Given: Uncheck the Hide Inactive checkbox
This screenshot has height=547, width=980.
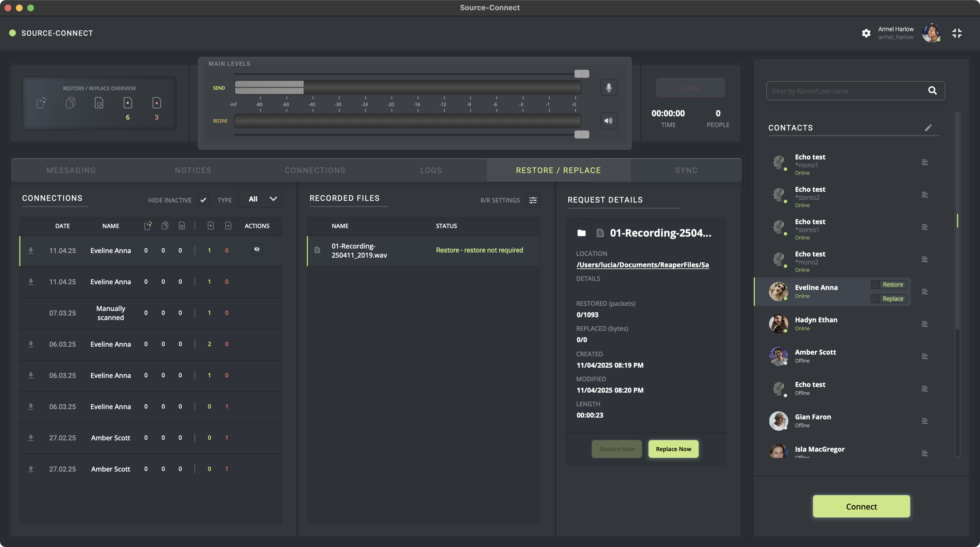Looking at the screenshot, I should click(x=203, y=199).
